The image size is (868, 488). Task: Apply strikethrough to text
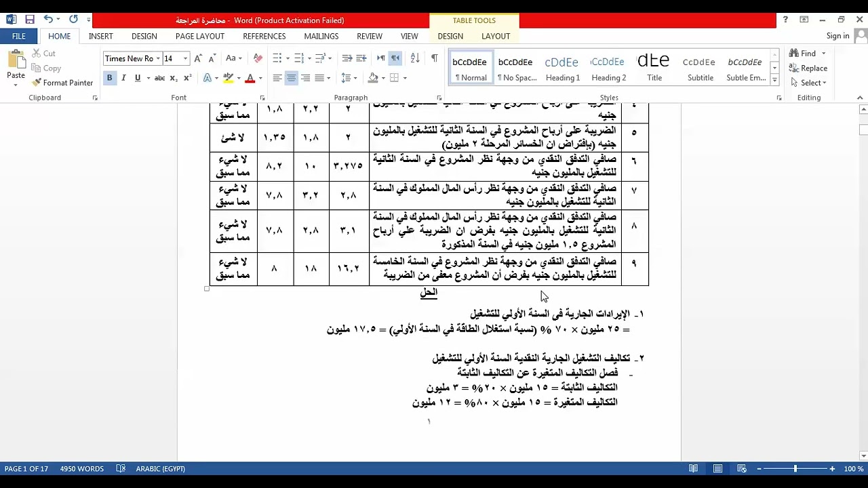click(159, 78)
